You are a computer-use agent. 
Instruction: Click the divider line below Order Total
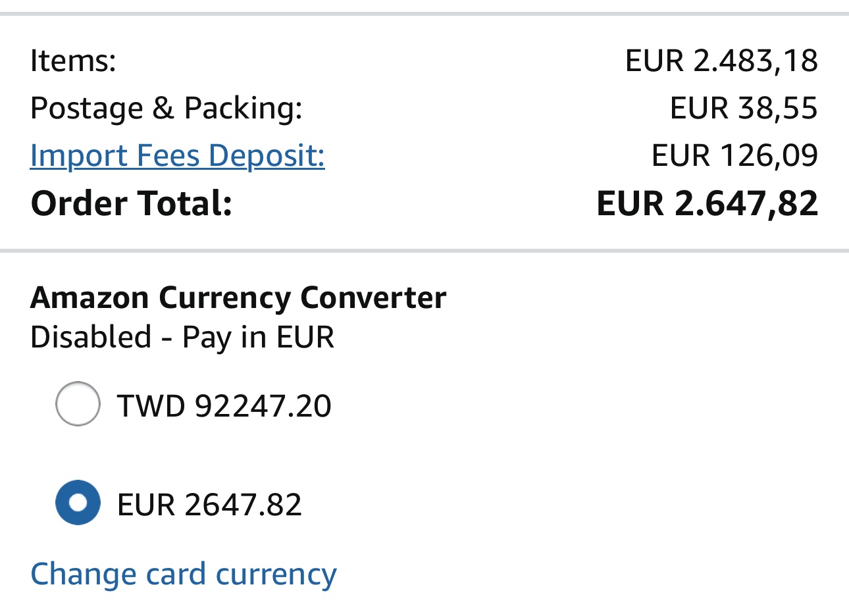(424, 251)
